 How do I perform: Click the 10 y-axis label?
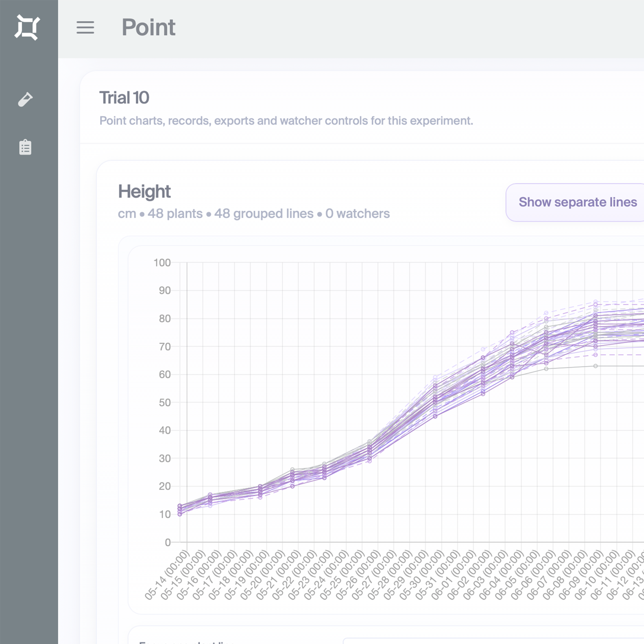pyautogui.click(x=165, y=514)
